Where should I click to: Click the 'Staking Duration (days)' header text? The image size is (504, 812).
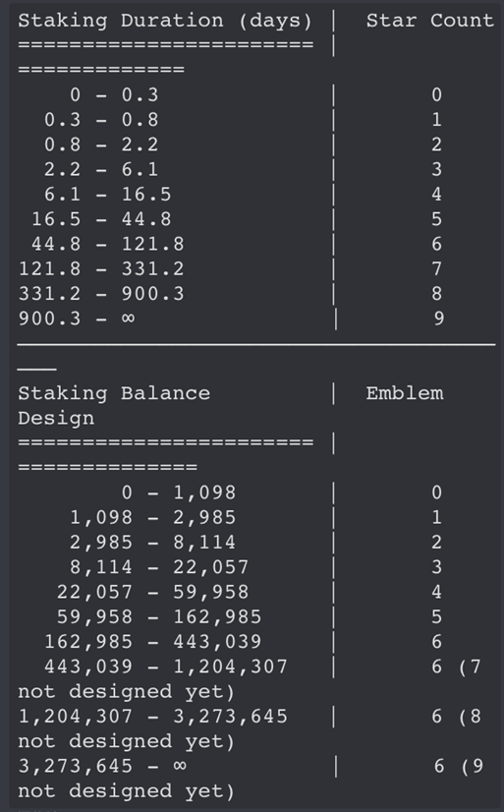[x=165, y=21]
